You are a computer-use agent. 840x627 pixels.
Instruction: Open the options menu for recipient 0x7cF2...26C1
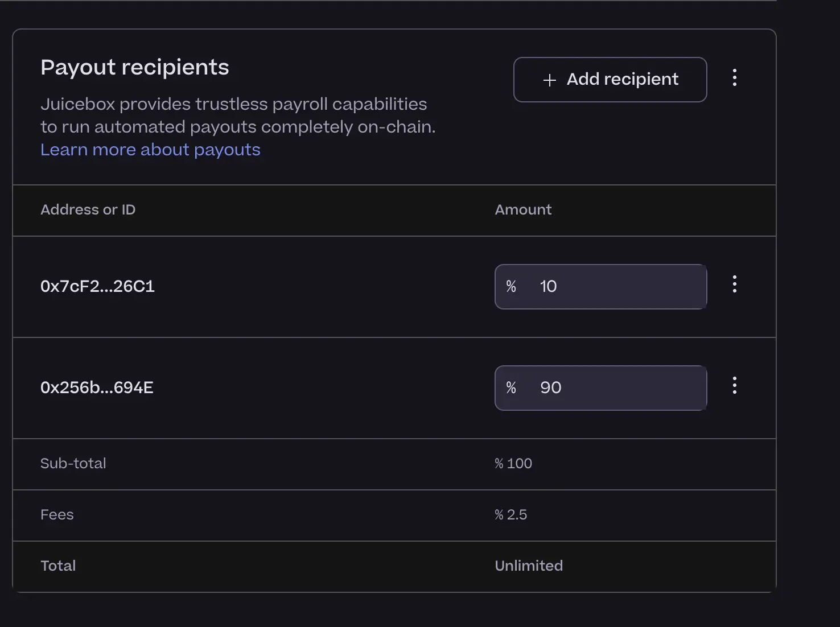tap(735, 283)
